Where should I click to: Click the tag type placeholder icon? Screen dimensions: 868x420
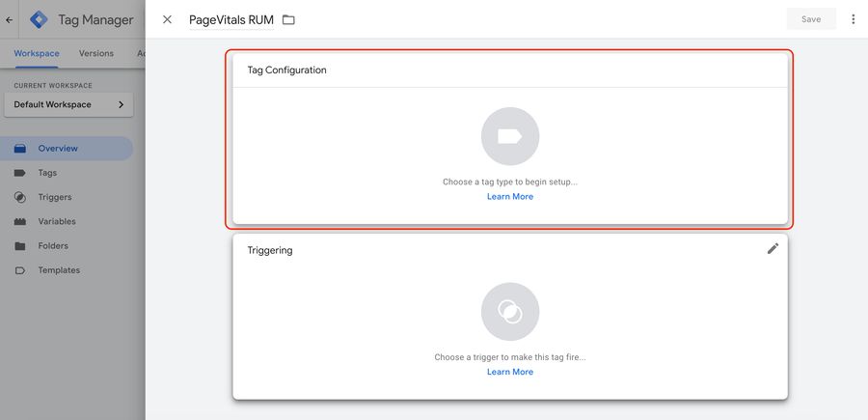pos(510,136)
